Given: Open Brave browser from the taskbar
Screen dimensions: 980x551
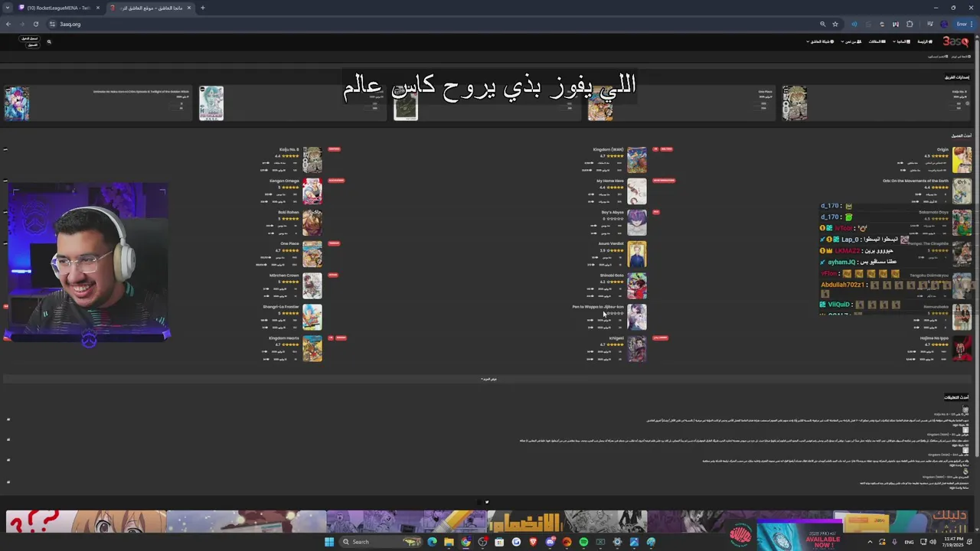Looking at the screenshot, I should pos(533,542).
